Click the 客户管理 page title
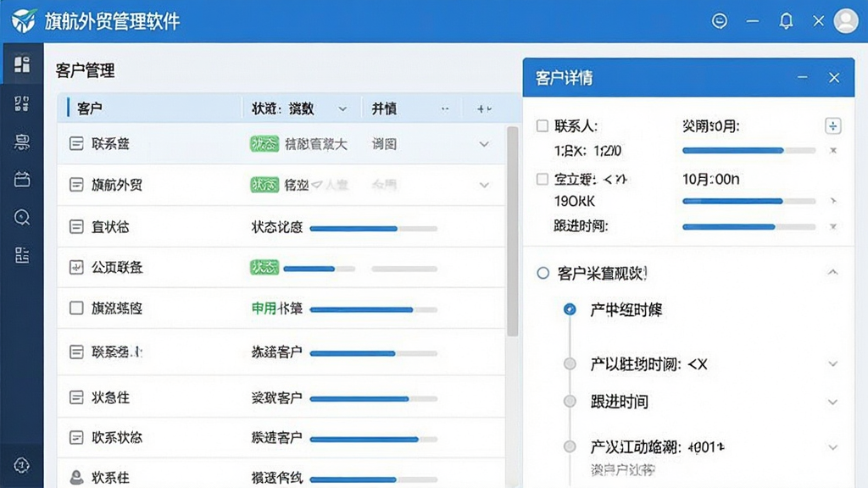Image resolution: width=868 pixels, height=488 pixels. tap(86, 71)
